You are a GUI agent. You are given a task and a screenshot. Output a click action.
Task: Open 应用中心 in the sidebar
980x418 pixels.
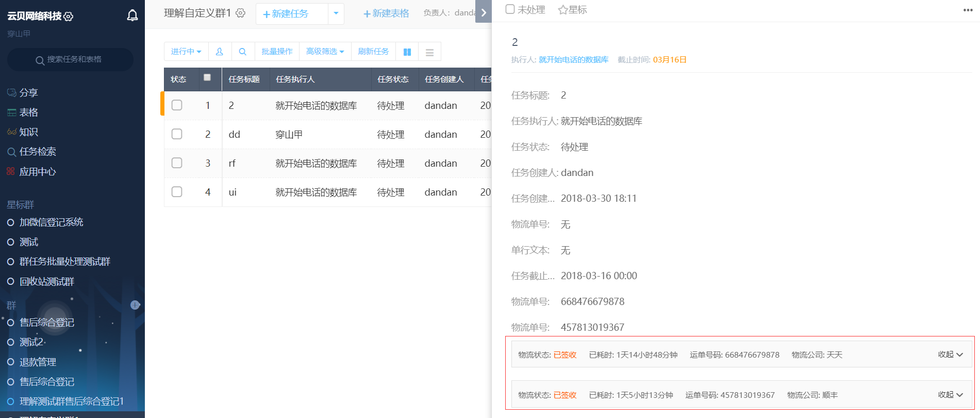coord(37,172)
